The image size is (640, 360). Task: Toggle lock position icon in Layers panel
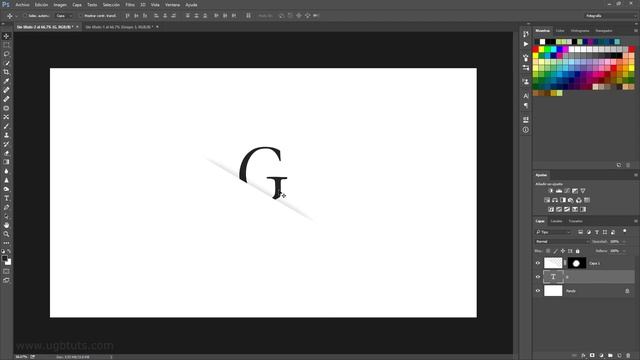pos(563,251)
